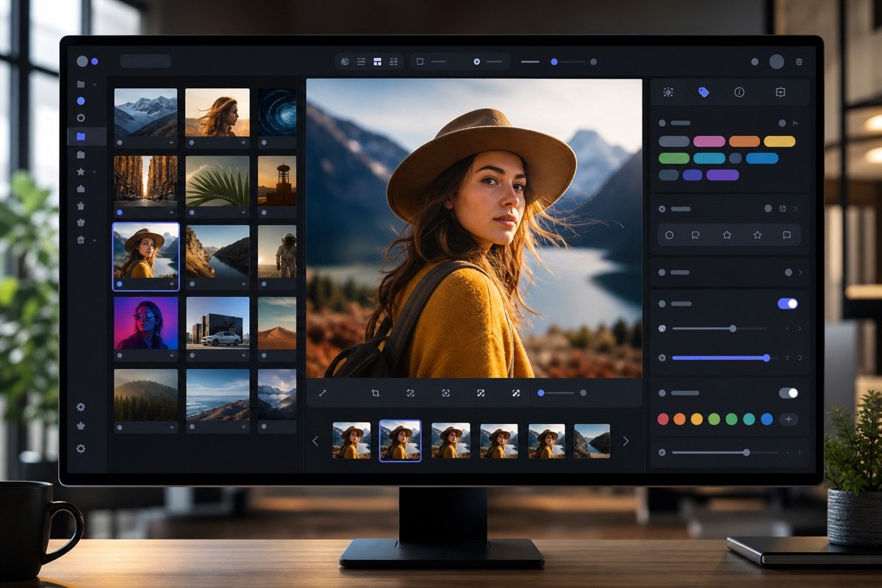Select the pie chart view icon in top toolbar

pos(345,62)
